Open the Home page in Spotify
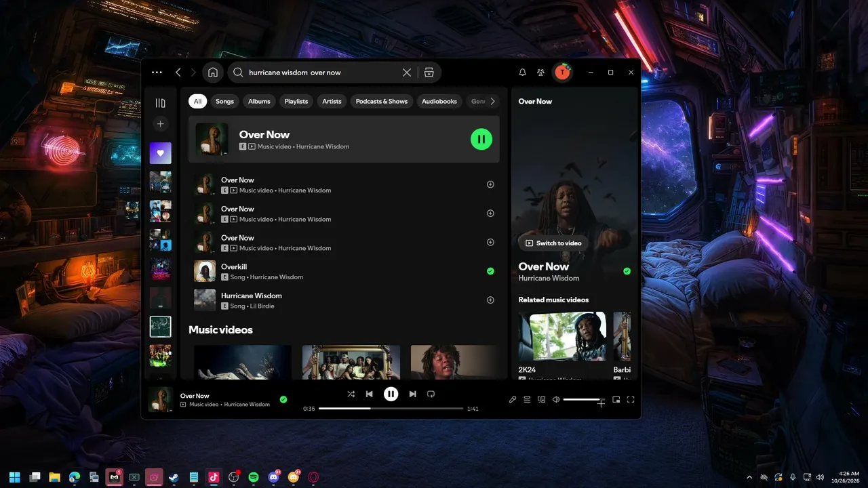 (x=213, y=73)
